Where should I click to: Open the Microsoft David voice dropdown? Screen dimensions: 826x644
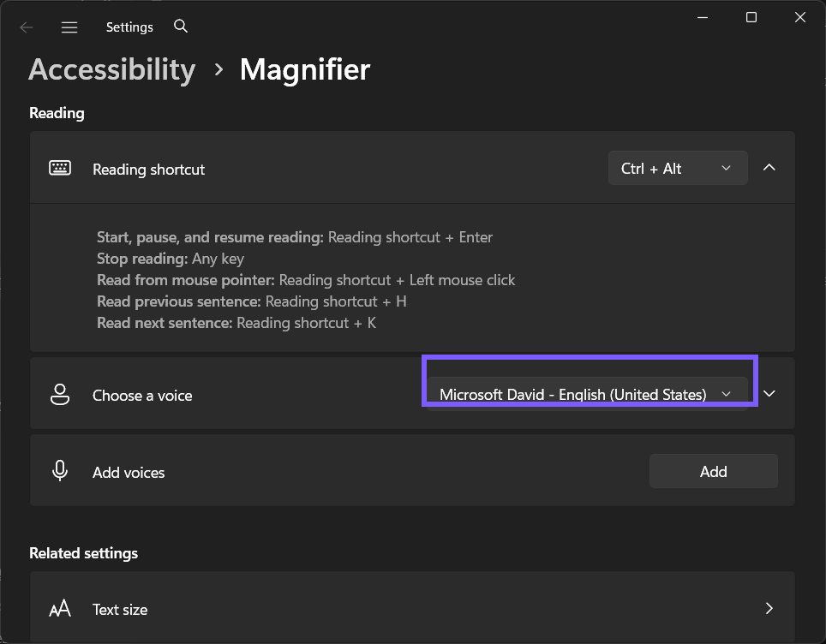(587, 394)
